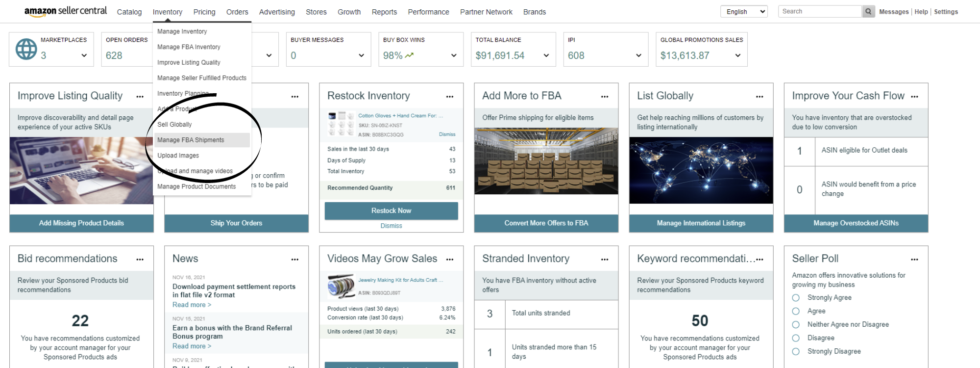
Task: Select the Agree poll option
Action: tap(796, 311)
